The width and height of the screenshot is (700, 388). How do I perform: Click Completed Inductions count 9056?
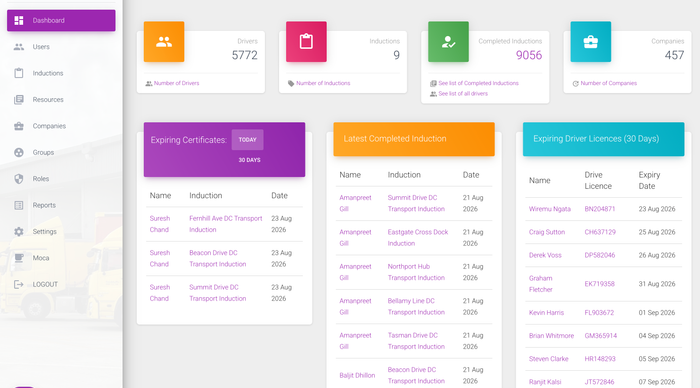[529, 55]
